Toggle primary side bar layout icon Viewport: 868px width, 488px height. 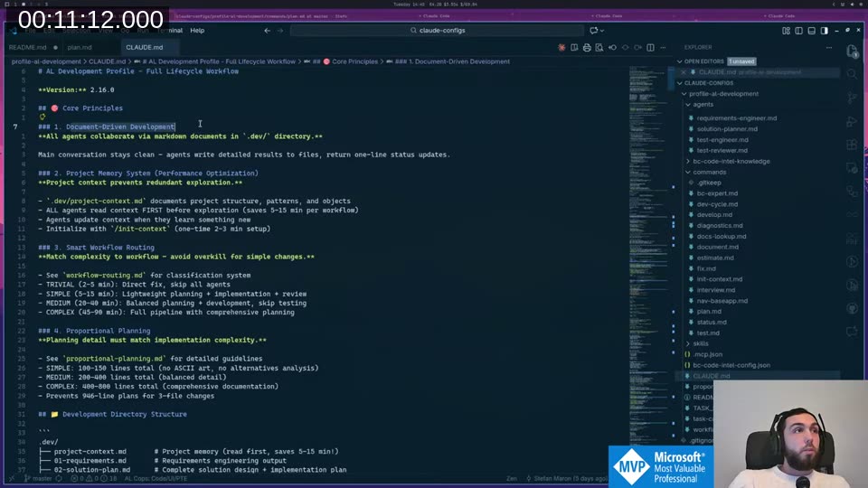pyautogui.click(x=798, y=31)
